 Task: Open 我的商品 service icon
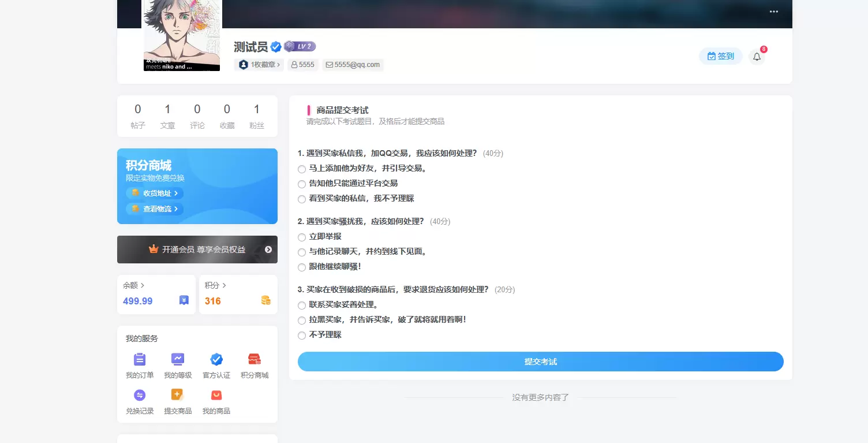216,395
